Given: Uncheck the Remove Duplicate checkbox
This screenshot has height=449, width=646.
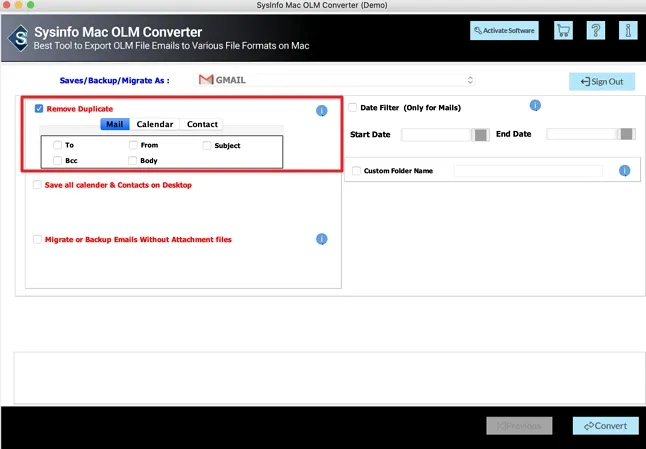Looking at the screenshot, I should click(39, 108).
